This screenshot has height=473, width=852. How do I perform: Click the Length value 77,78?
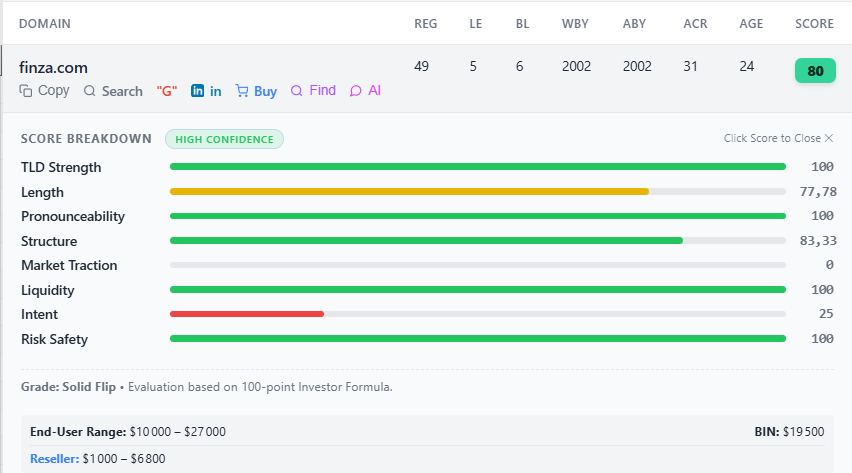tap(818, 191)
